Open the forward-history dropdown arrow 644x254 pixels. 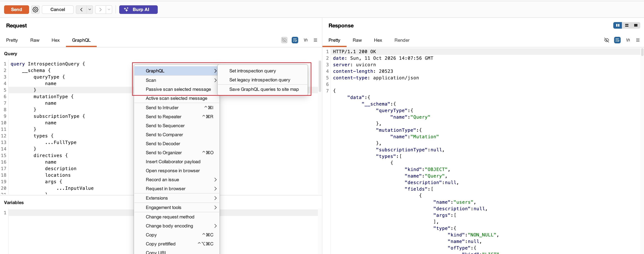point(109,9)
